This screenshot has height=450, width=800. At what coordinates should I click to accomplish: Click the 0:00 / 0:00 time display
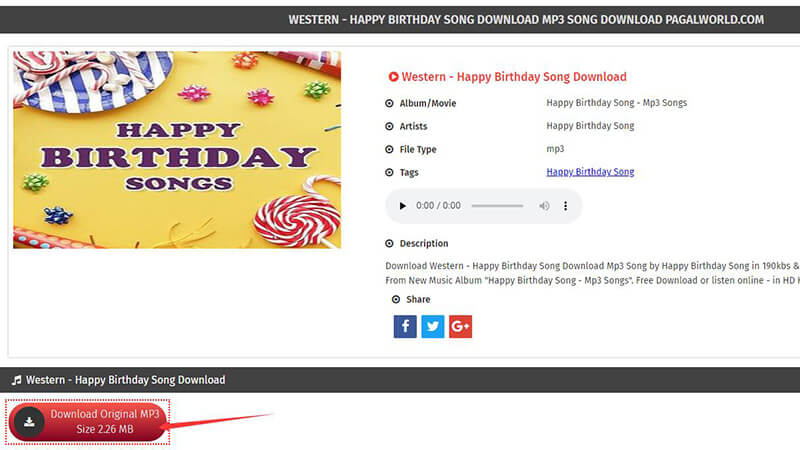click(438, 206)
